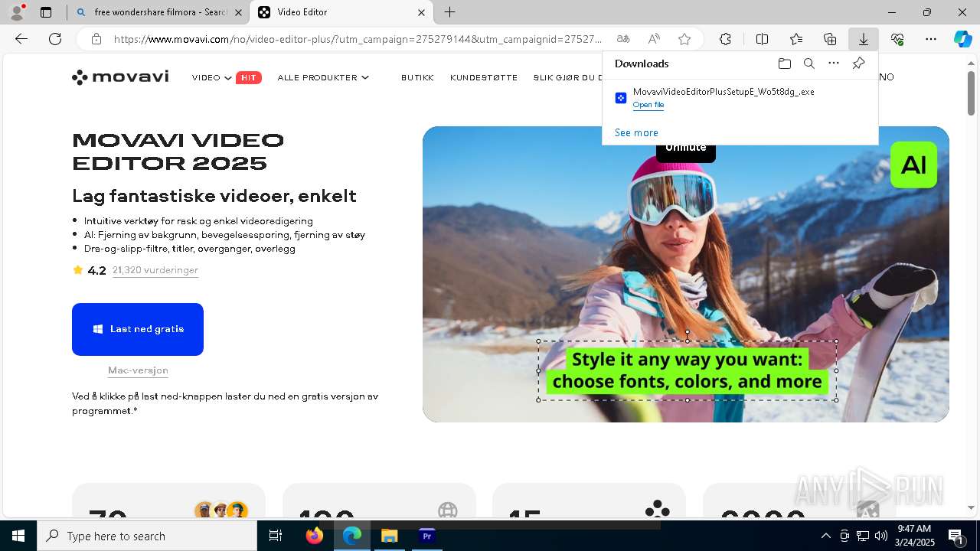This screenshot has height=551, width=980.
Task: Click the Last ned gratis button
Action: pos(138,329)
